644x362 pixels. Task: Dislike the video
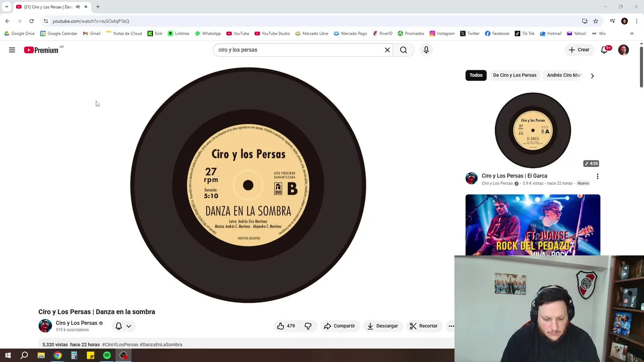coord(308,326)
